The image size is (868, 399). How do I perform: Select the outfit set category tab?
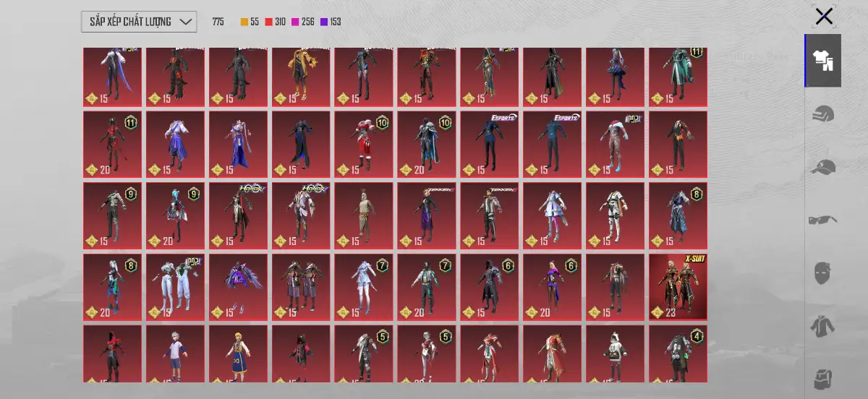(823, 61)
